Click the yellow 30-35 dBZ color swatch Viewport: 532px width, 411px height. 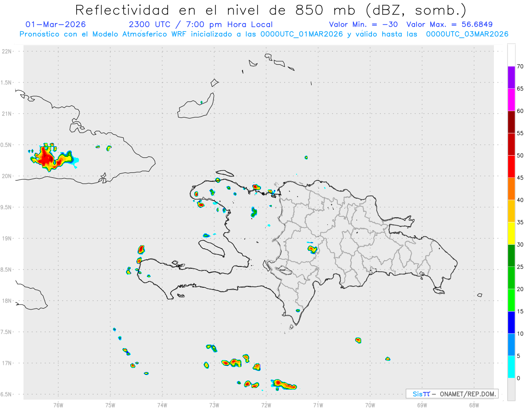coord(511,233)
